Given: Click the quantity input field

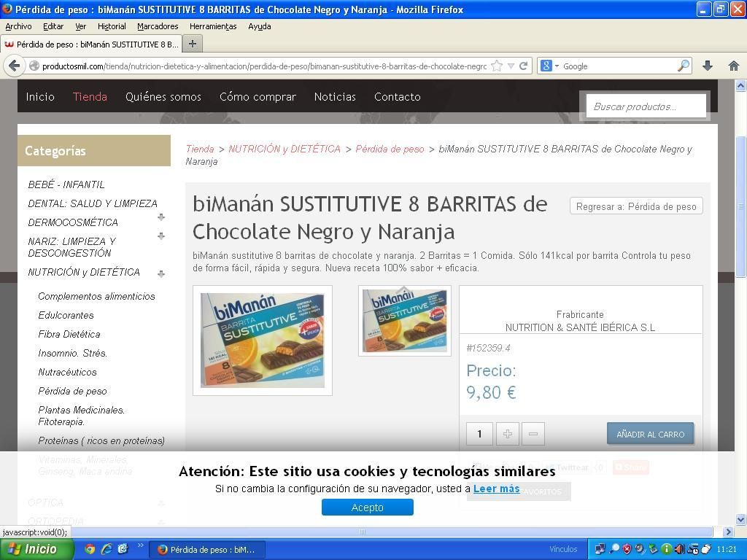Looking at the screenshot, I should (479, 434).
